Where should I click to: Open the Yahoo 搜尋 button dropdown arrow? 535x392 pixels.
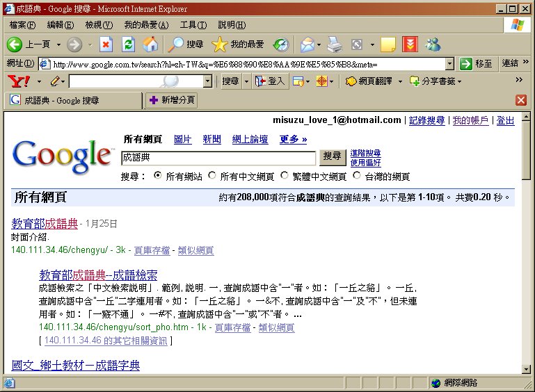point(246,81)
